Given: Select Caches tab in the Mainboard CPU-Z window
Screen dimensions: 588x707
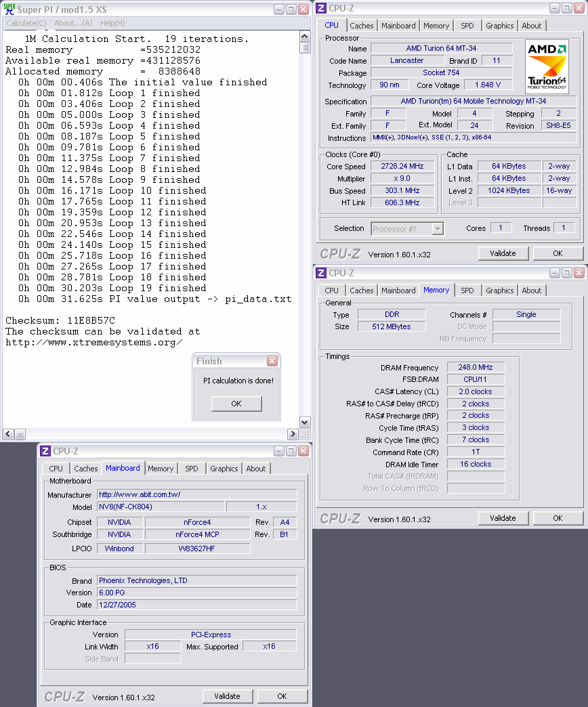Looking at the screenshot, I should (85, 469).
